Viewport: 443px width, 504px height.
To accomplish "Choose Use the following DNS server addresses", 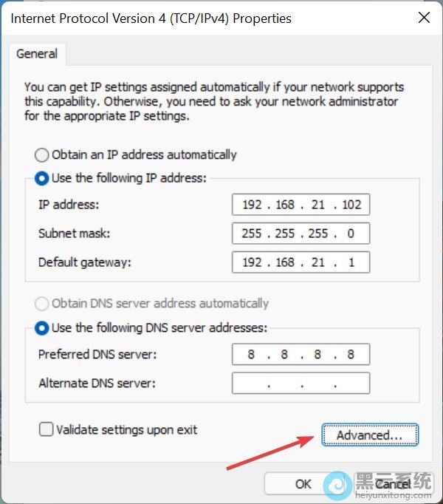I will 42,328.
